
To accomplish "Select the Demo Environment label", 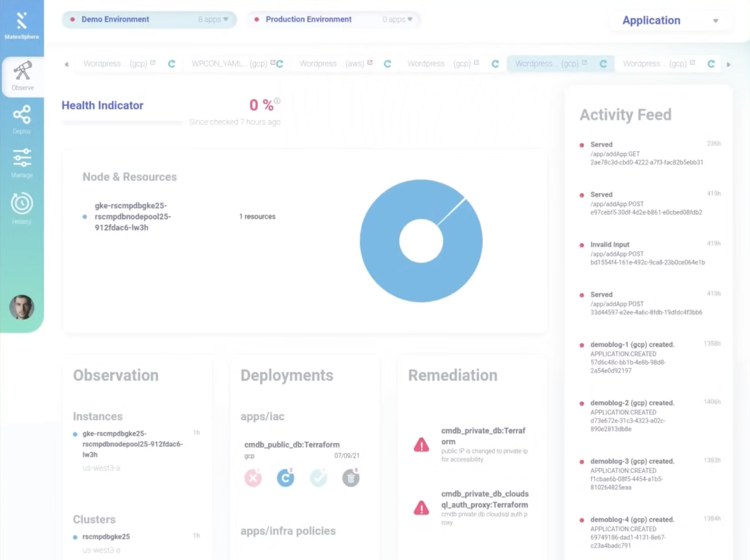I will point(115,19).
